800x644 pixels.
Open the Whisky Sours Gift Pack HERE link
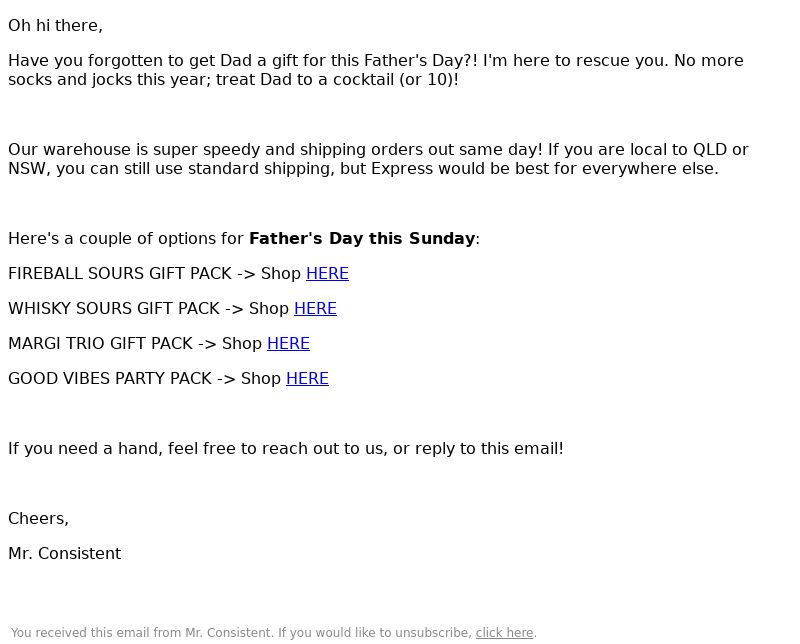coord(315,309)
